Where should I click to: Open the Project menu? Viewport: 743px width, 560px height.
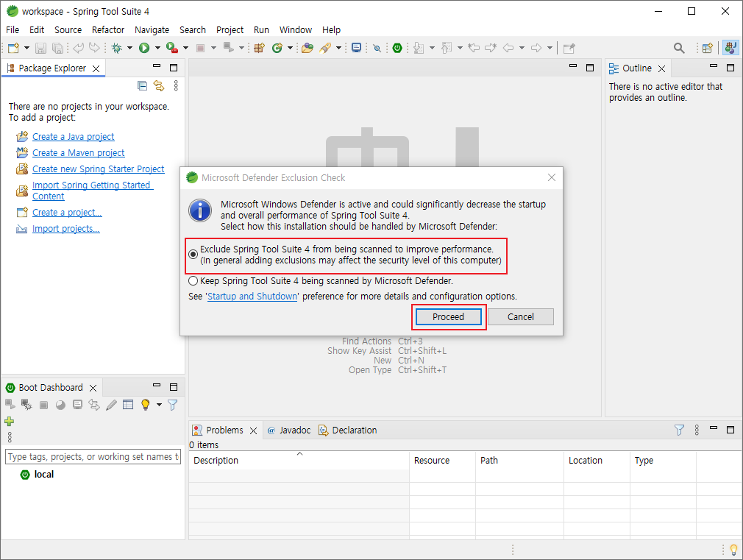[230, 30]
